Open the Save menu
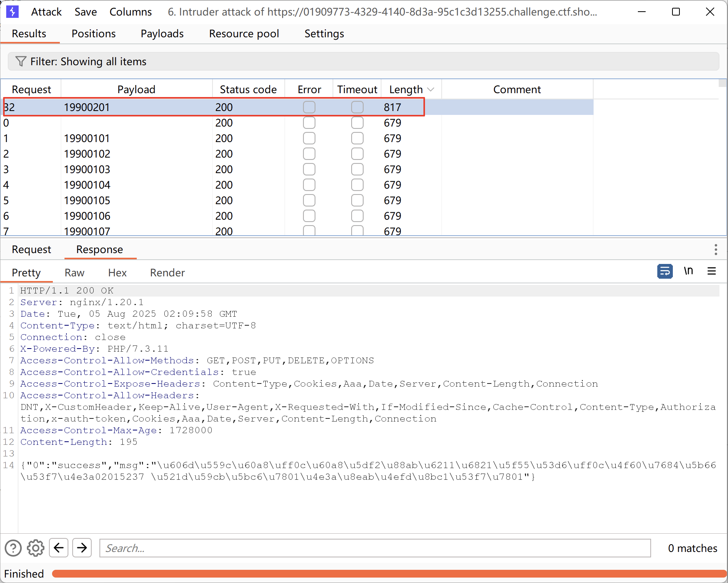This screenshot has height=583, width=728. (x=86, y=12)
